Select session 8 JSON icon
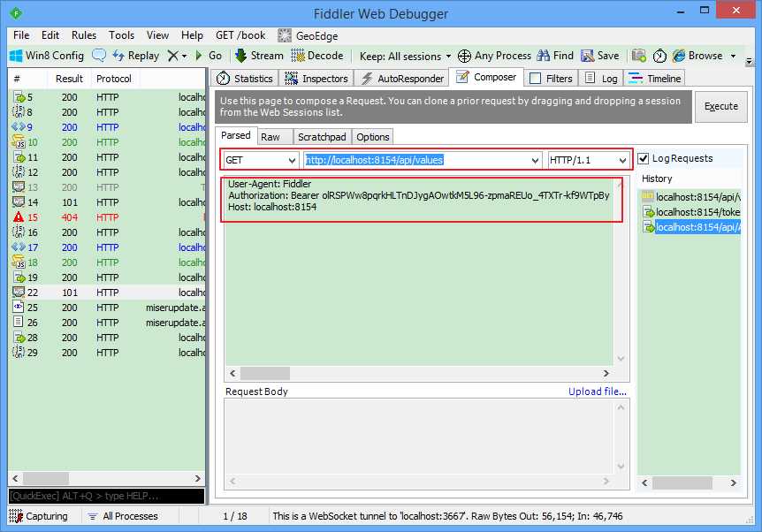Screen dimensions: 762x532 pos(19,111)
